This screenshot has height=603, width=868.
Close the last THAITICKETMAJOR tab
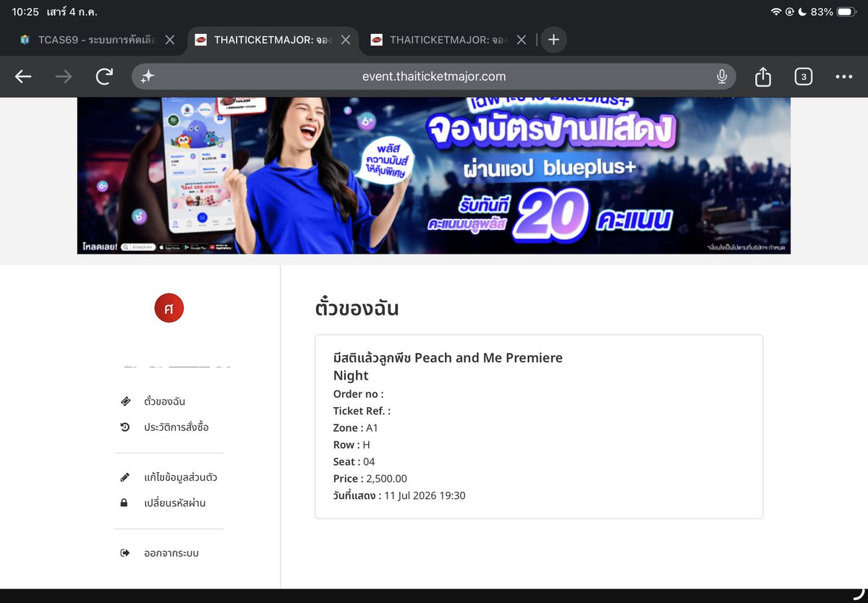(x=522, y=40)
